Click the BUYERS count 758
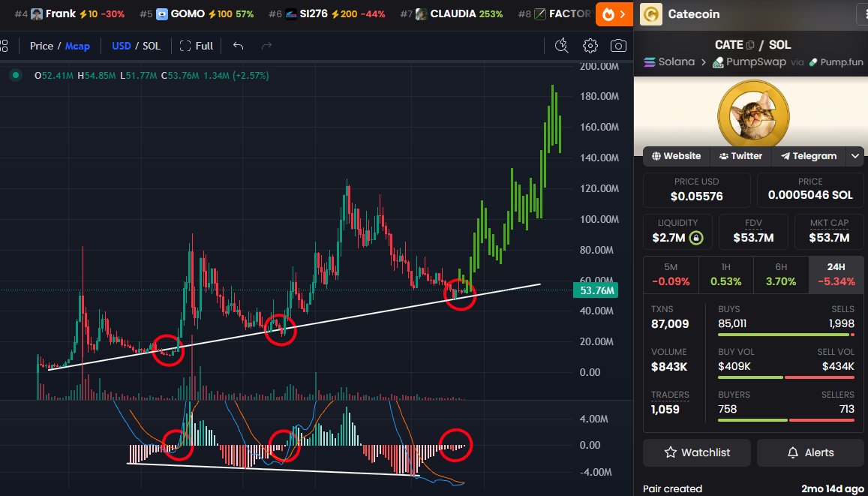 click(728, 409)
